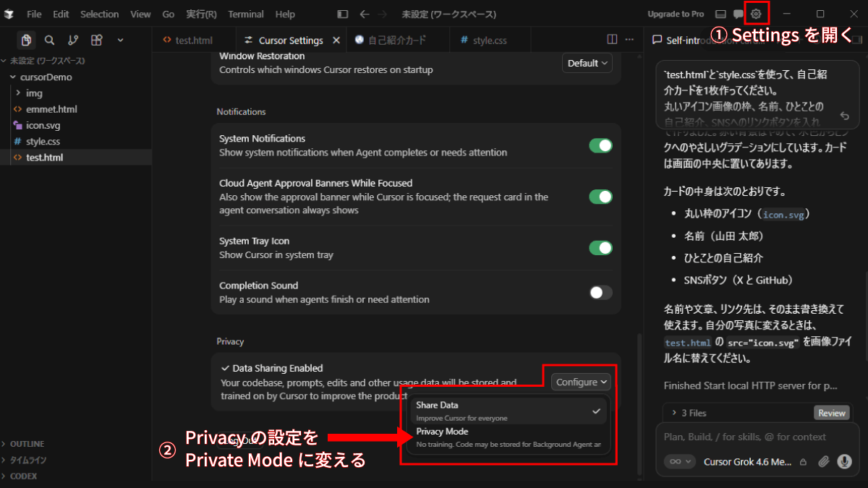The image size is (868, 488).
Task: Open the Terminal menu
Action: [x=247, y=14]
